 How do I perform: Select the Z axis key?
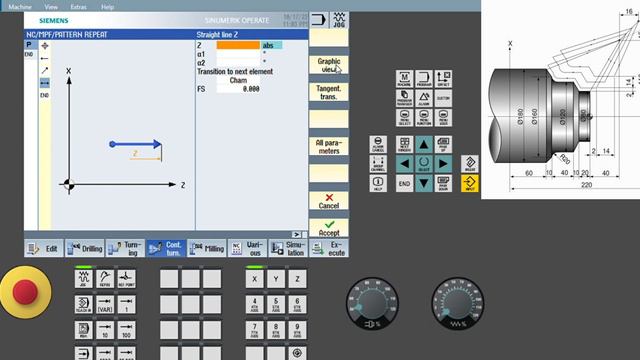pyautogui.click(x=297, y=279)
